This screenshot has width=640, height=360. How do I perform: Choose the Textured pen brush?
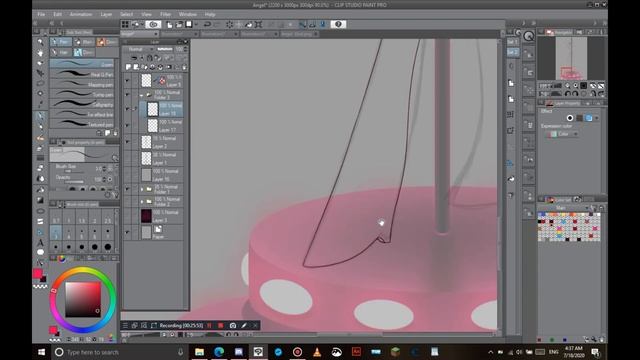click(x=82, y=124)
